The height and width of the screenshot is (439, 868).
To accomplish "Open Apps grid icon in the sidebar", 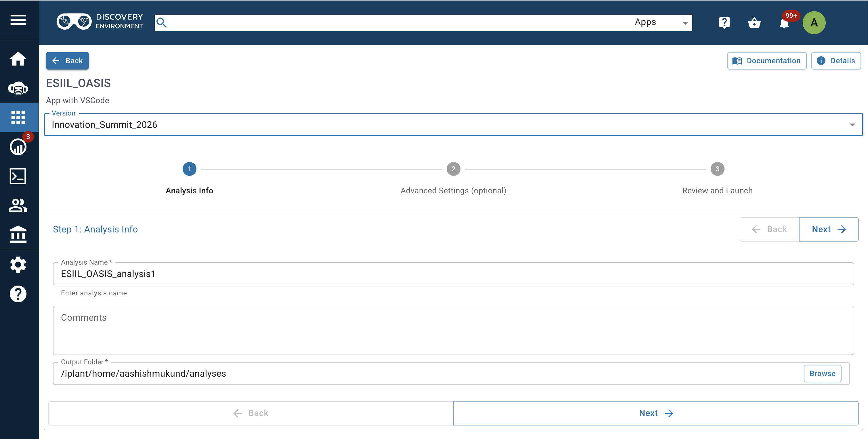I will [x=18, y=118].
